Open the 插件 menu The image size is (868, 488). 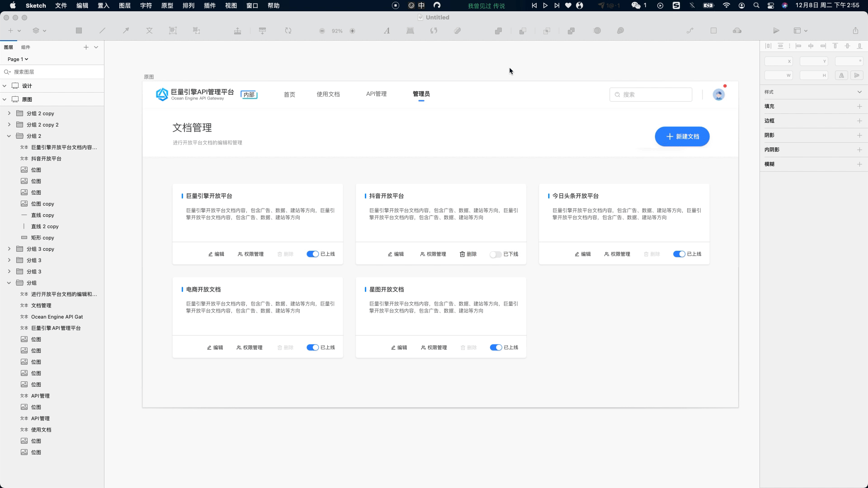tap(209, 5)
